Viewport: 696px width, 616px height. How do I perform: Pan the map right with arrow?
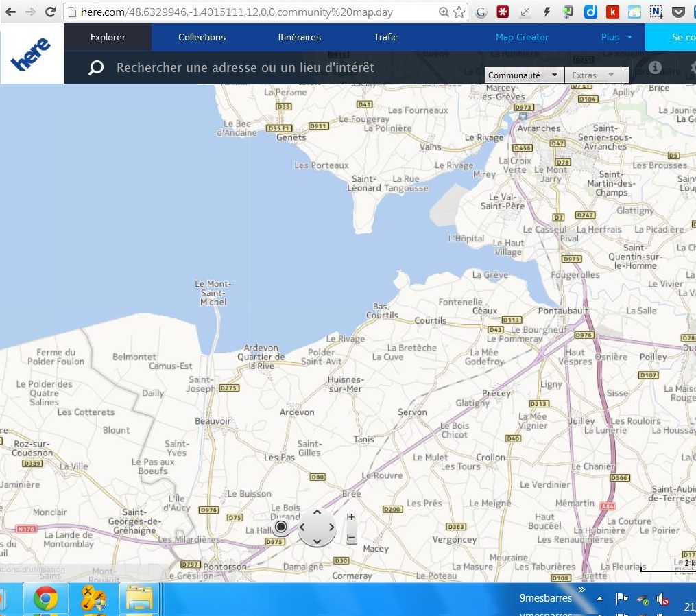click(332, 528)
